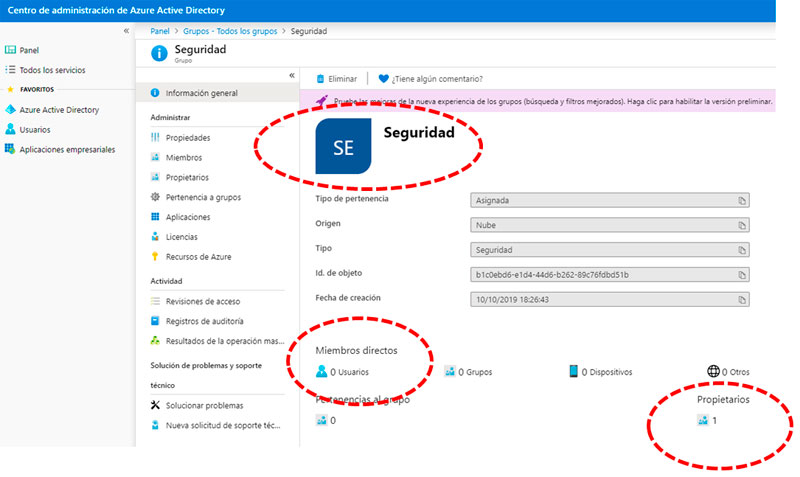800x477 pixels.
Task: Open Solucionar problemas
Action: coord(205,406)
